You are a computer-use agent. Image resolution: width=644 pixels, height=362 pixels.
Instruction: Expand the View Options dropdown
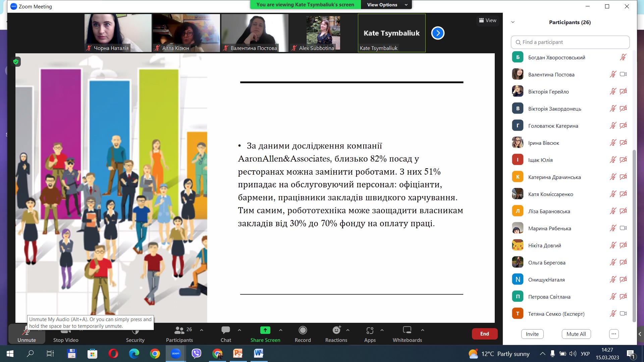coord(386,5)
